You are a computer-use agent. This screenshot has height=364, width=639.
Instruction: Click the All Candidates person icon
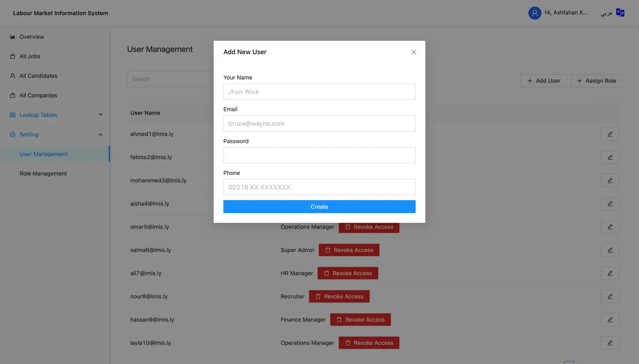(13, 76)
